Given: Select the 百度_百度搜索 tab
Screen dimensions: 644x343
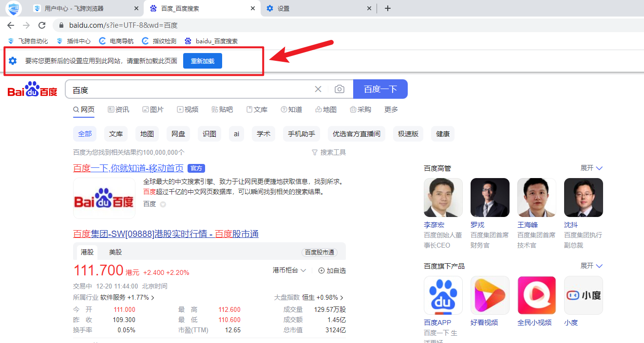Looking at the screenshot, I should pyautogui.click(x=202, y=8).
